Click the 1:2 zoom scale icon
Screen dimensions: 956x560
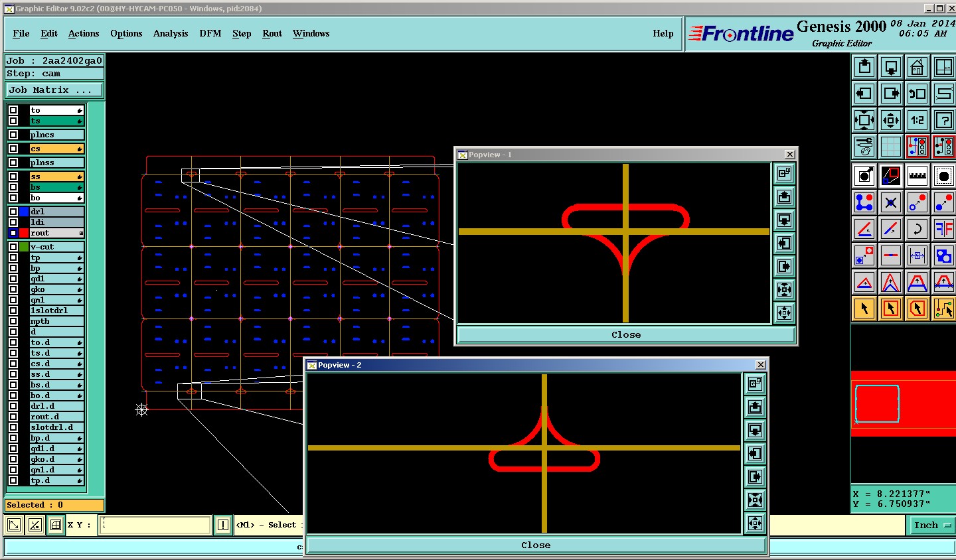[917, 120]
